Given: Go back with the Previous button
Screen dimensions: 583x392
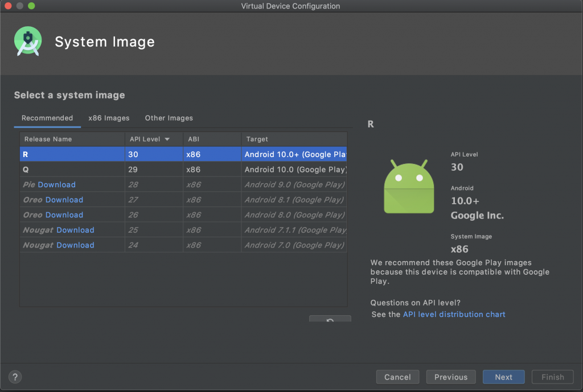Looking at the screenshot, I should [x=450, y=377].
